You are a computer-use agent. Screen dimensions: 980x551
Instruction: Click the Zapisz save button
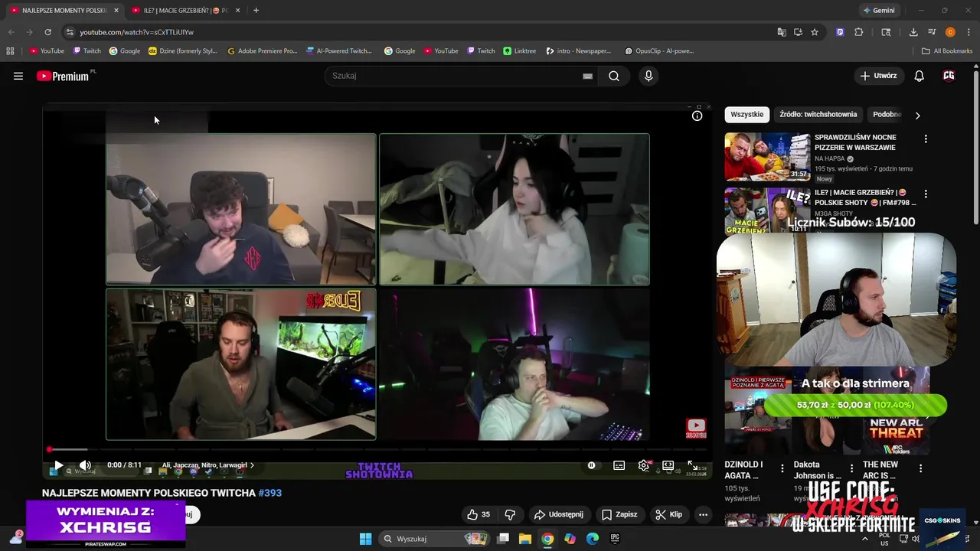pyautogui.click(x=619, y=514)
